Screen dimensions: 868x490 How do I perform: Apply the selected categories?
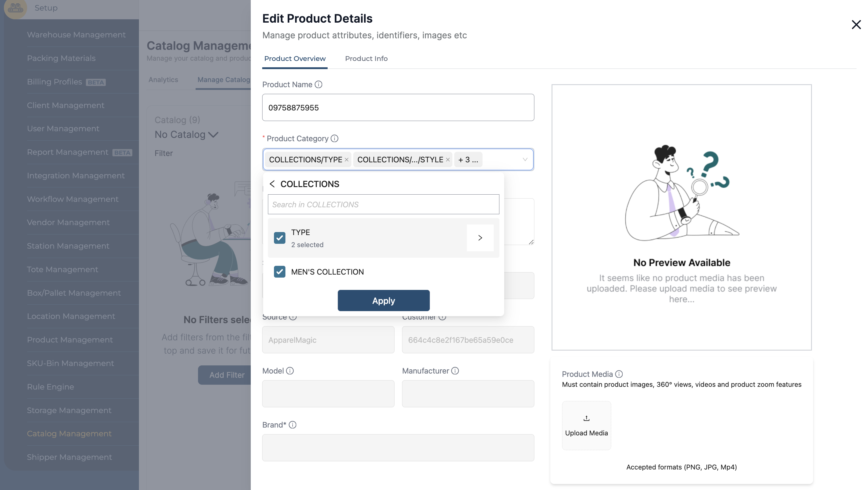point(383,301)
